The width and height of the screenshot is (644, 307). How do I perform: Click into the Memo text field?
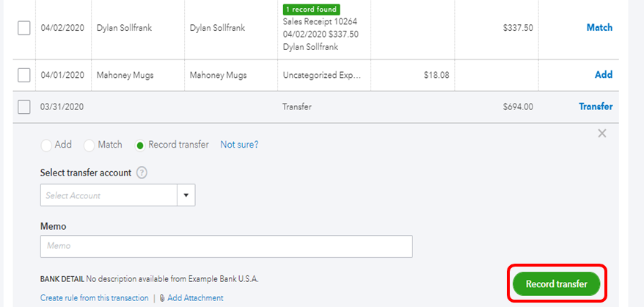click(226, 246)
